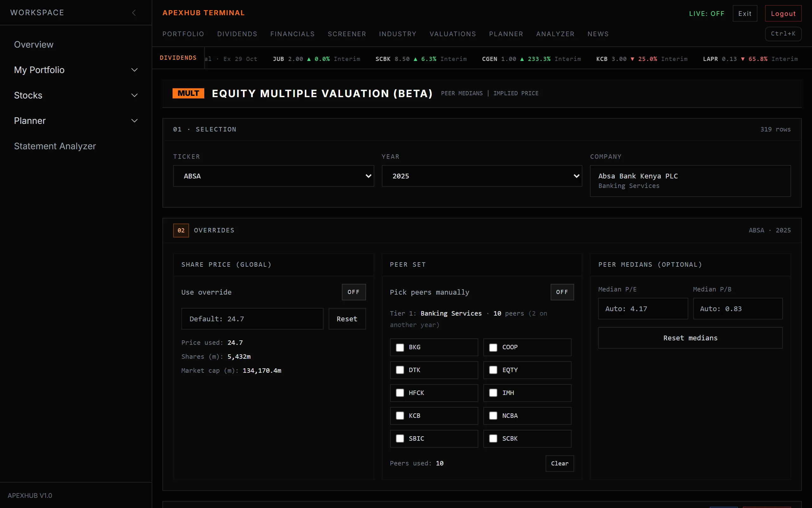Click the APEXHUB TERMINAL title
The image size is (812, 508).
(x=204, y=13)
